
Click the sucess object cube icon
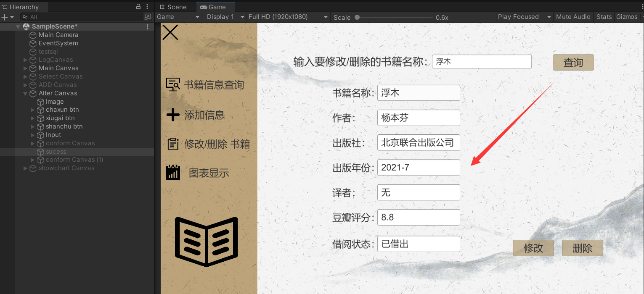[40, 152]
